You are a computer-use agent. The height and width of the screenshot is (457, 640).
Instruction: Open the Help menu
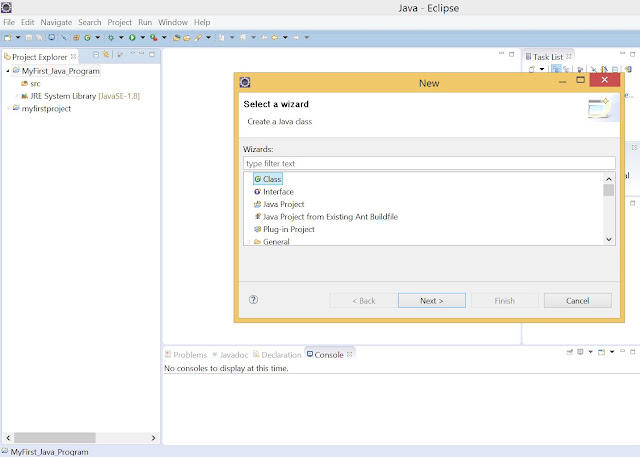[202, 22]
